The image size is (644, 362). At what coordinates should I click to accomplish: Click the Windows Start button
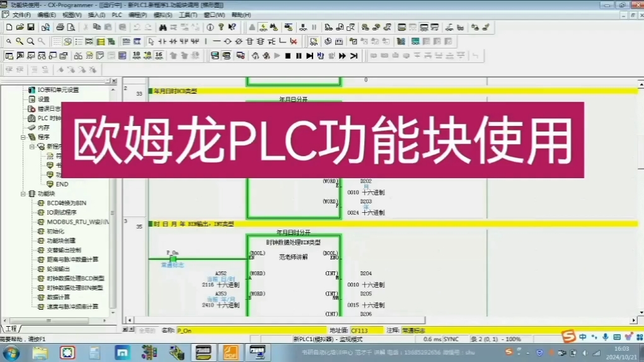(x=11, y=353)
